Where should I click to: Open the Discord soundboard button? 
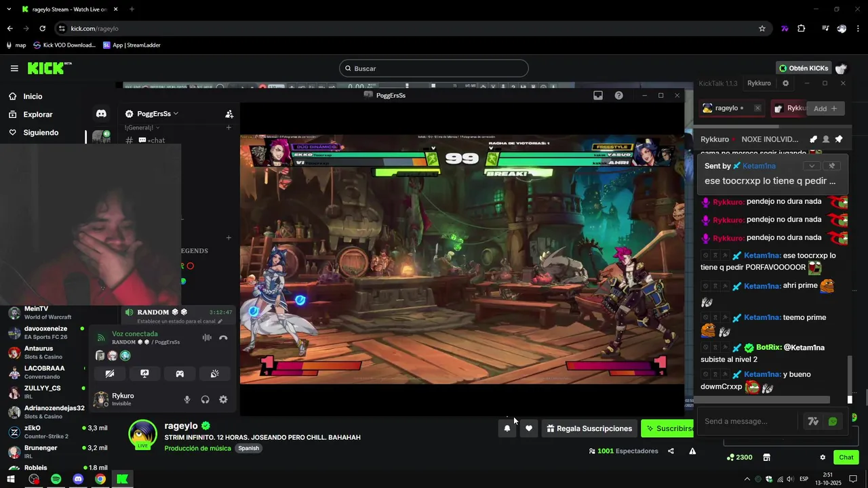(214, 373)
